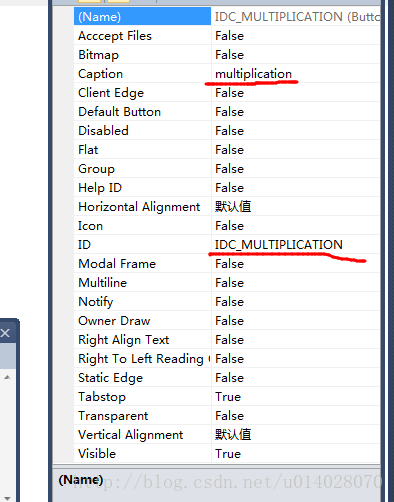Select the Visible property

(x=142, y=453)
